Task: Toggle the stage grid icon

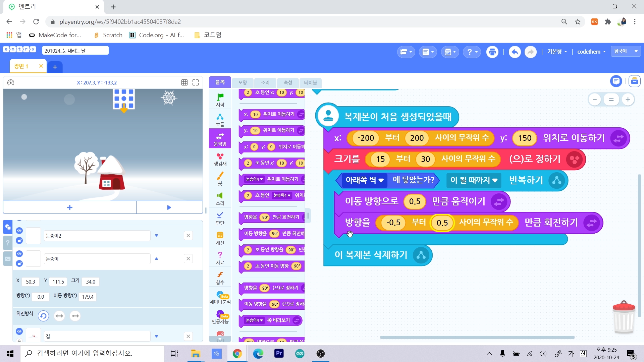Action: [x=184, y=82]
